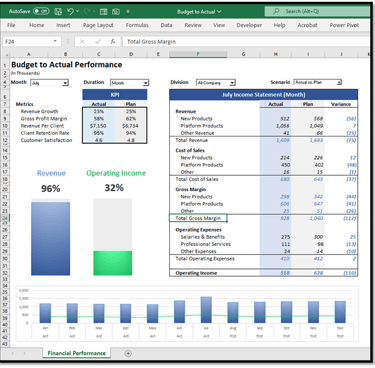
Task: Click the form/table icon in quick access toolbar
Action: pyautogui.click(x=104, y=12)
